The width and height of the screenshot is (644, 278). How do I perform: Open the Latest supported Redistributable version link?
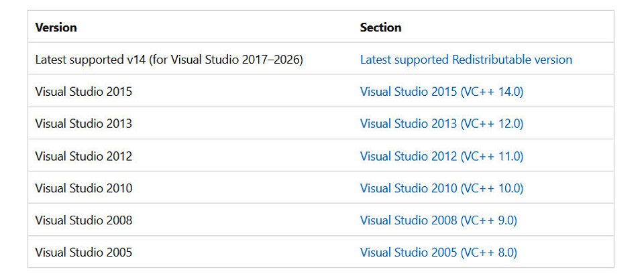(466, 60)
